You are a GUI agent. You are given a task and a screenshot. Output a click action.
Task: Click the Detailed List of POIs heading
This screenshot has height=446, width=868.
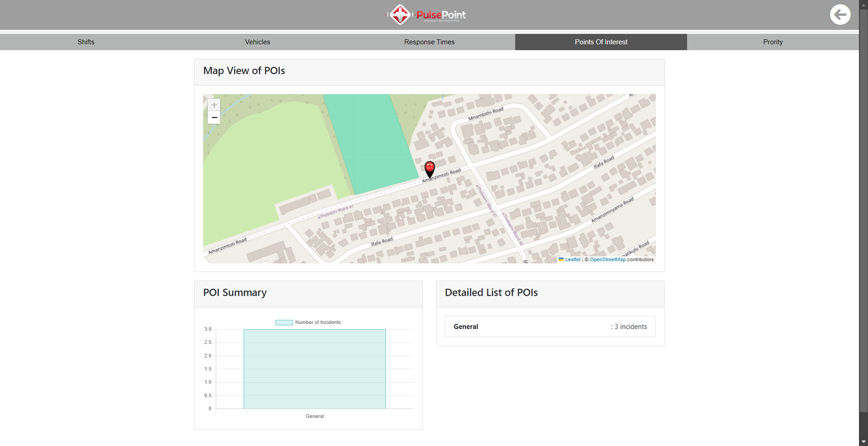491,293
